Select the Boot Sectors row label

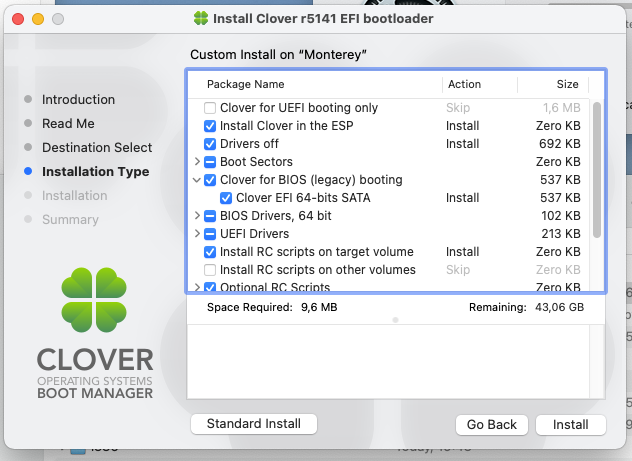[x=256, y=162]
